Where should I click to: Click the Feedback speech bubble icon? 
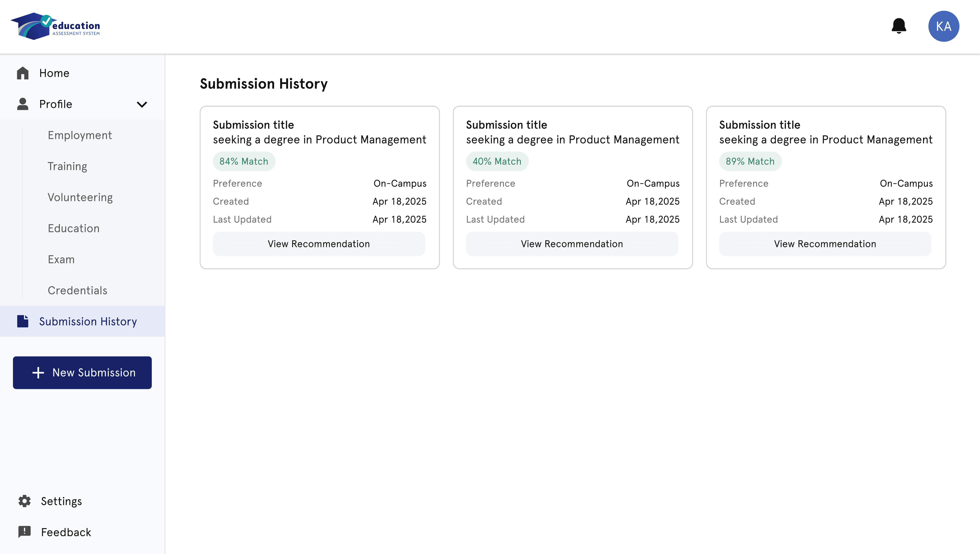point(25,532)
